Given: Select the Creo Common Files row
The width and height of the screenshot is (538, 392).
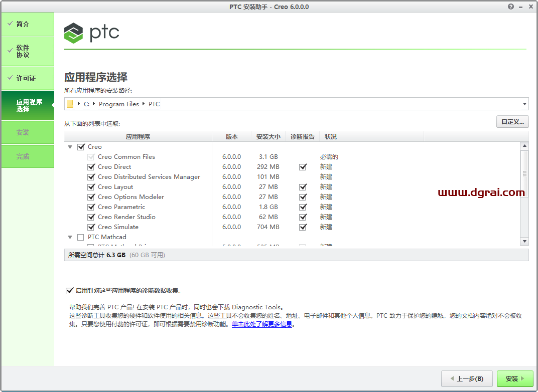Looking at the screenshot, I should pos(292,157).
